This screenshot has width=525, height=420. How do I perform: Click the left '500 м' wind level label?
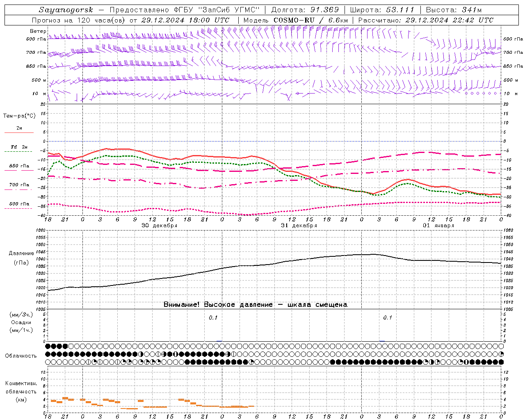[x=39, y=80]
